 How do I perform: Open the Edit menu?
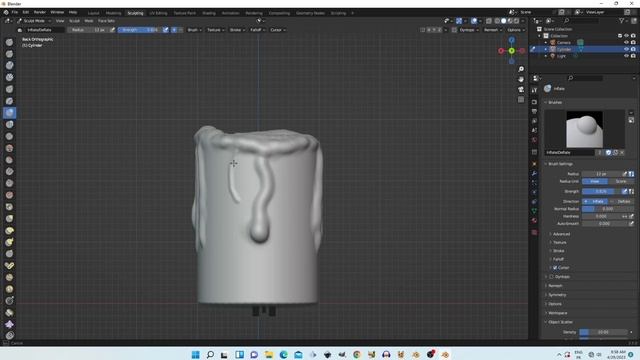point(26,12)
